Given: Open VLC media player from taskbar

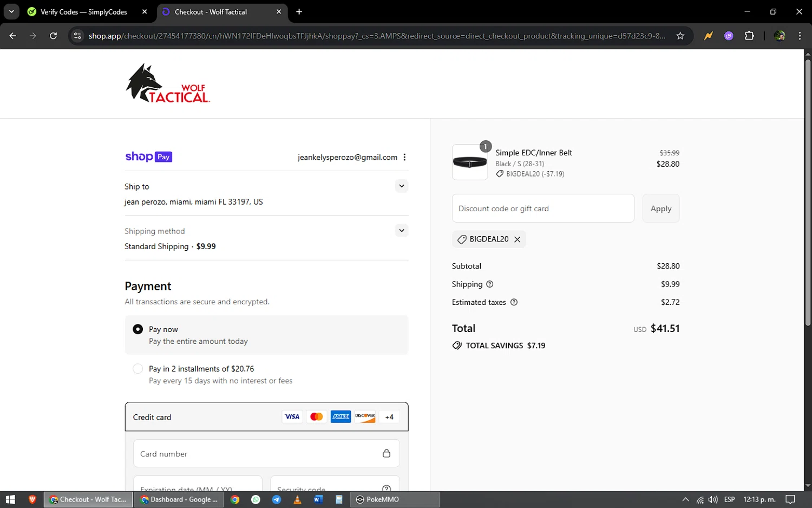Looking at the screenshot, I should 297,499.
